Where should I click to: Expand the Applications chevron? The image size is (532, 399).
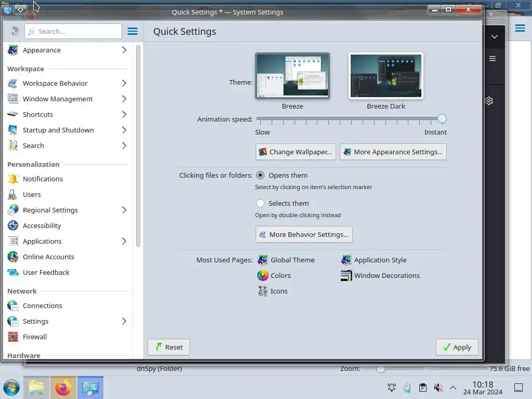124,241
